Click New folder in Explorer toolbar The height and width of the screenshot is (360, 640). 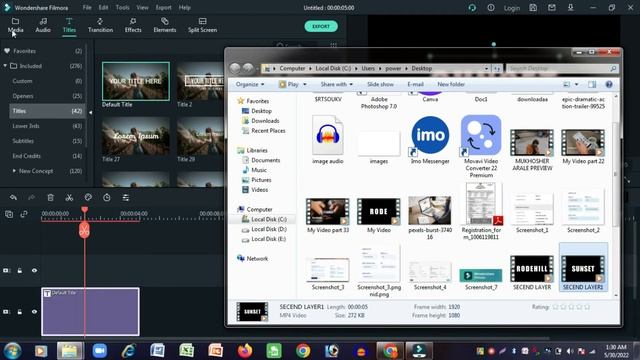451,84
